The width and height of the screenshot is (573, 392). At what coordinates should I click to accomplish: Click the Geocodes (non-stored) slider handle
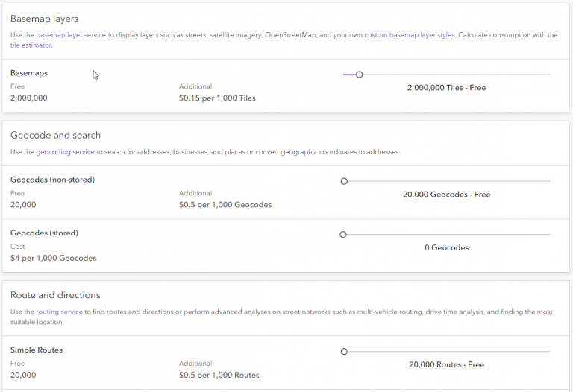coord(344,181)
